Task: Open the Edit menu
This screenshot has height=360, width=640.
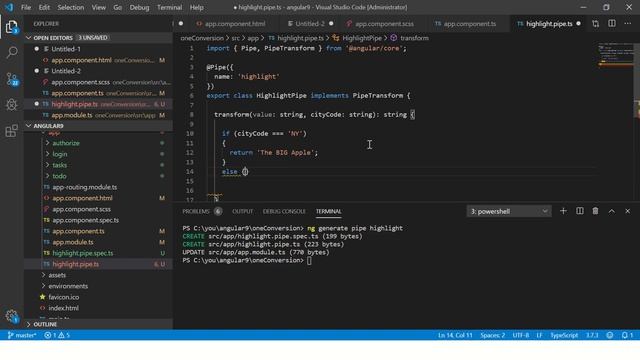Action: [x=44, y=7]
